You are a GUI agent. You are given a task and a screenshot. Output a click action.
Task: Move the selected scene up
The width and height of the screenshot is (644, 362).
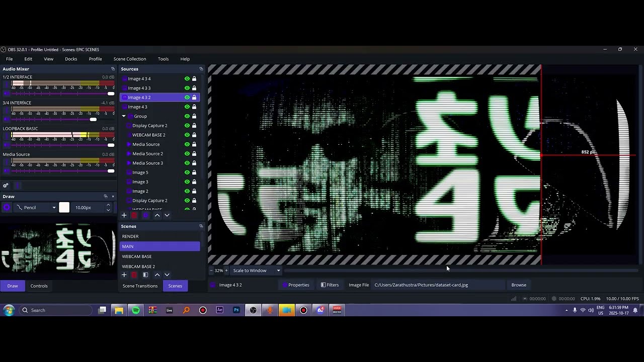[157, 275]
